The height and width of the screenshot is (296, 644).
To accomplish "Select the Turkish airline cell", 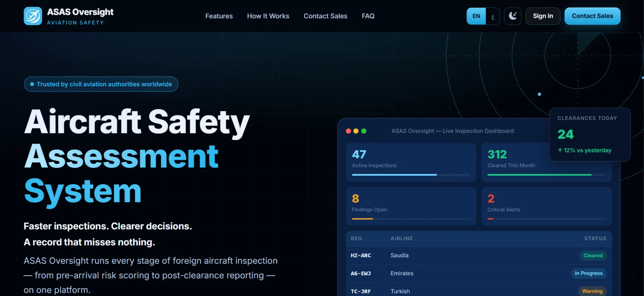I will [x=400, y=291].
